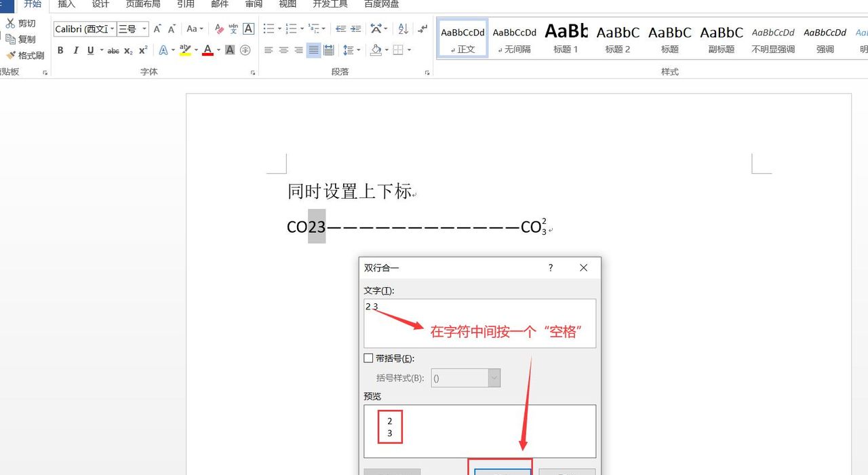868x475 pixels.
Task: Toggle superscript formatting
Action: (142, 50)
